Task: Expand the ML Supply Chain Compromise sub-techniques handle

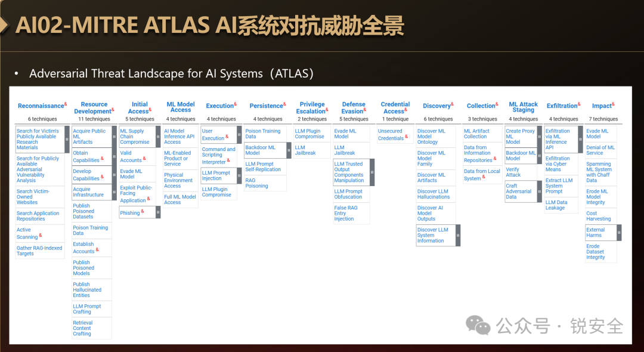Action: click(158, 137)
